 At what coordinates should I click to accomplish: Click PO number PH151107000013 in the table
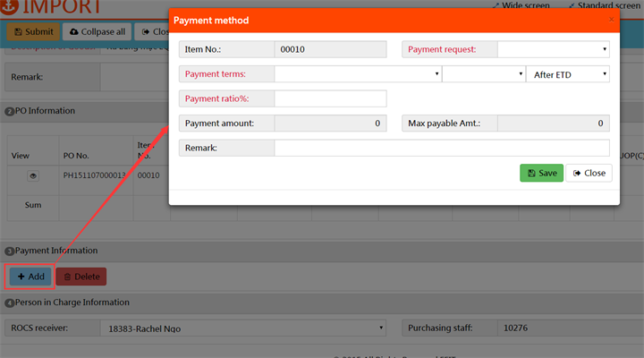click(x=92, y=176)
